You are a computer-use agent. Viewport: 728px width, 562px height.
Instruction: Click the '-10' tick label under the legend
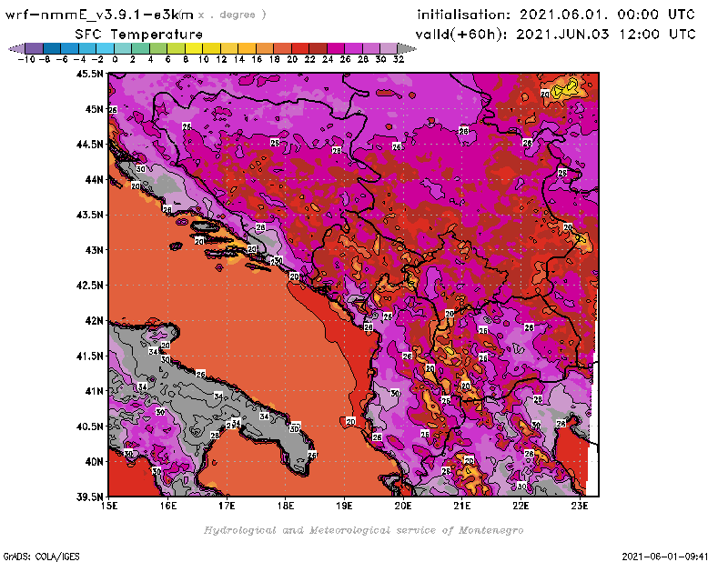[26, 59]
